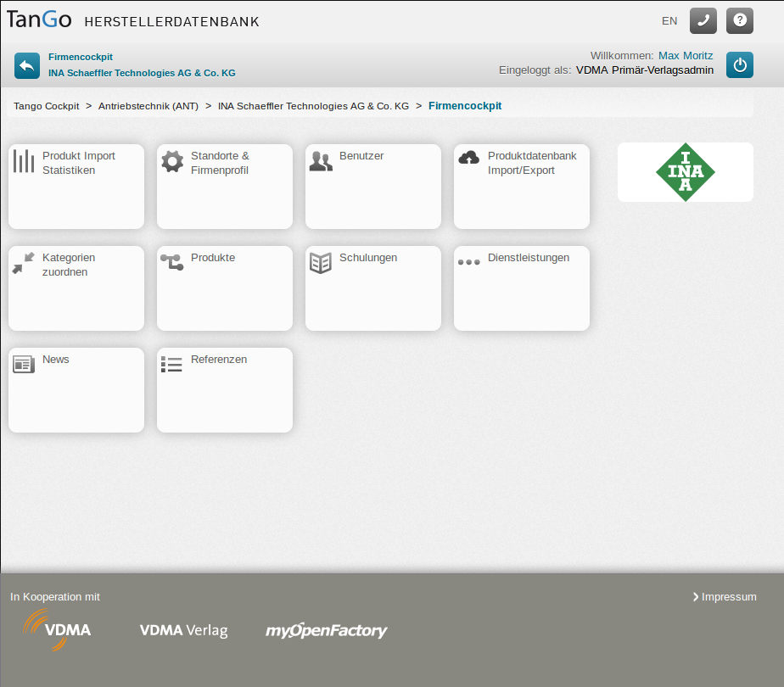Click the cloud icon for Produktdatenbank Import/Export

[x=469, y=158]
